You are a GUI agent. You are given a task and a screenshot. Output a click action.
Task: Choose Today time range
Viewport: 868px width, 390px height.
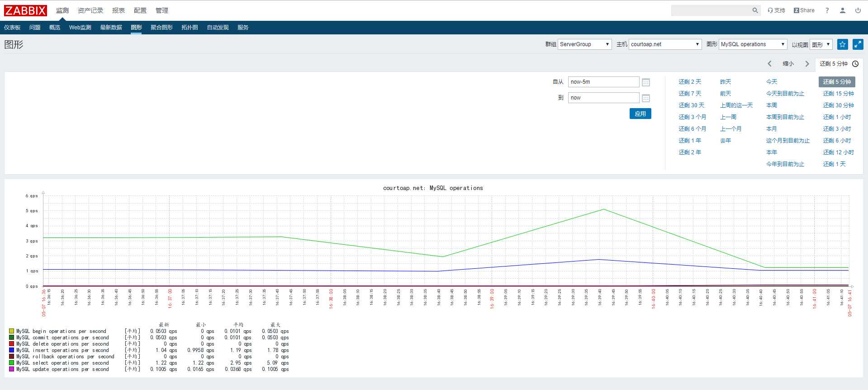772,82
